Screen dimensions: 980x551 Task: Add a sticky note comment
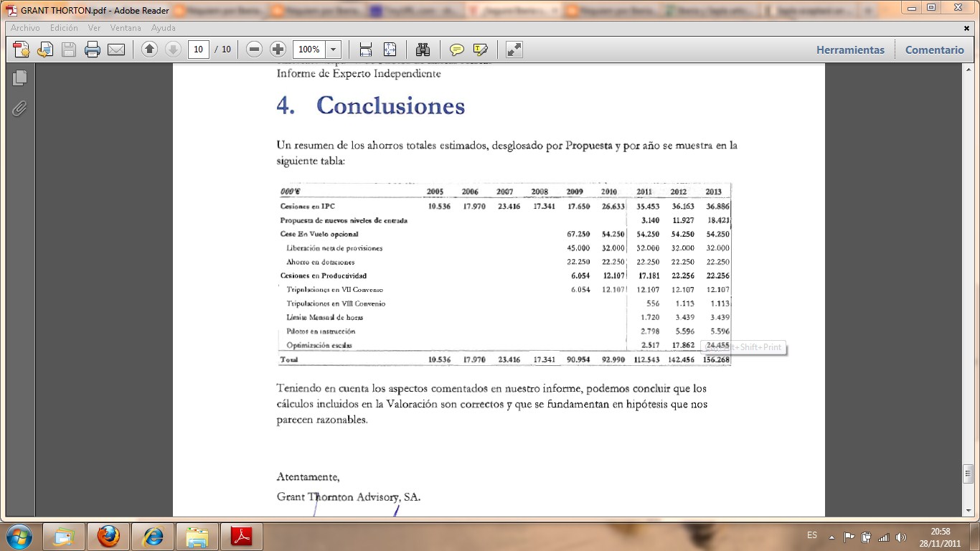(457, 50)
